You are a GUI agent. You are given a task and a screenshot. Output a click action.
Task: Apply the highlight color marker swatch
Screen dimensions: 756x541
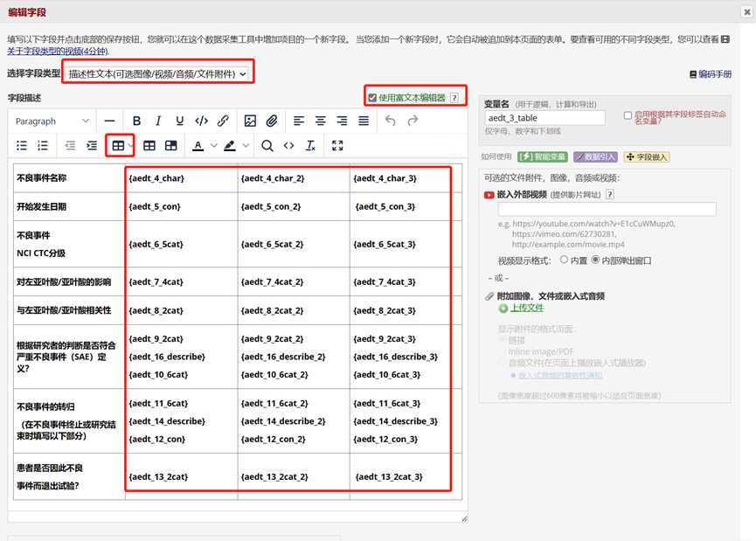pos(230,146)
